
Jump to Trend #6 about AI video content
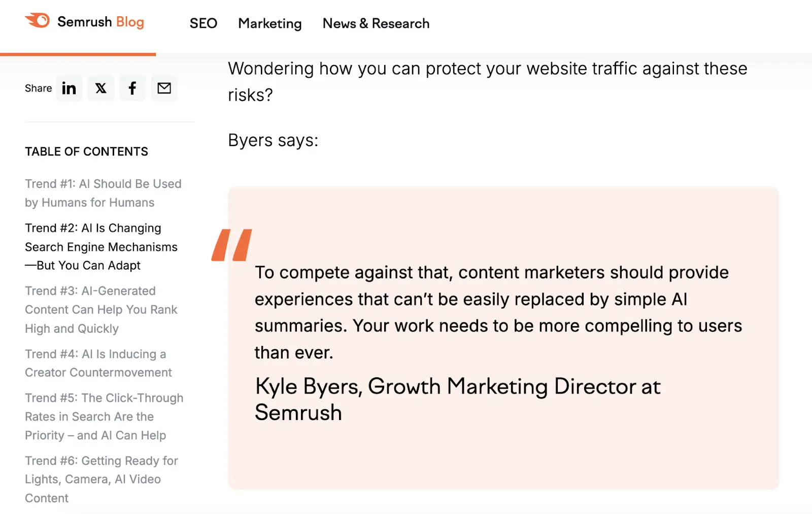[x=101, y=479]
